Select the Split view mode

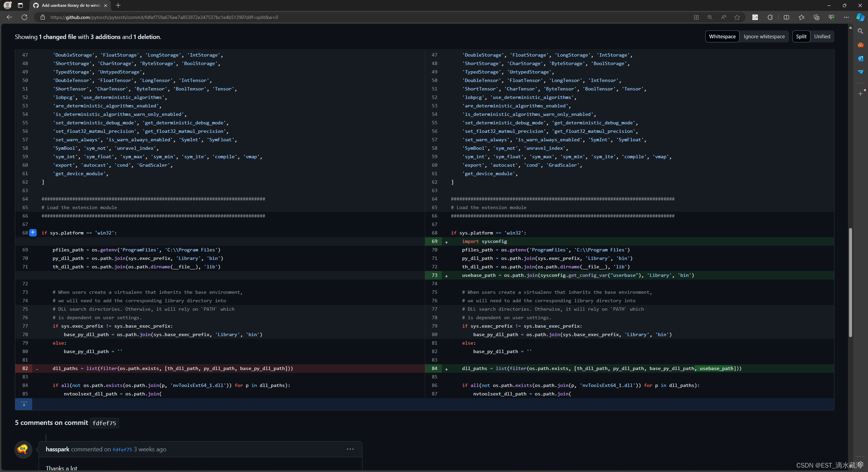(802, 36)
